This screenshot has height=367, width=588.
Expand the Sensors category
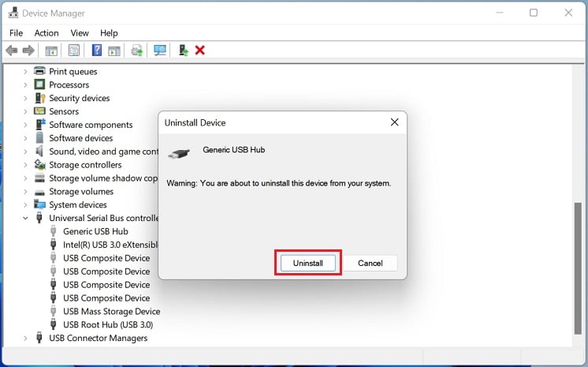[x=25, y=111]
